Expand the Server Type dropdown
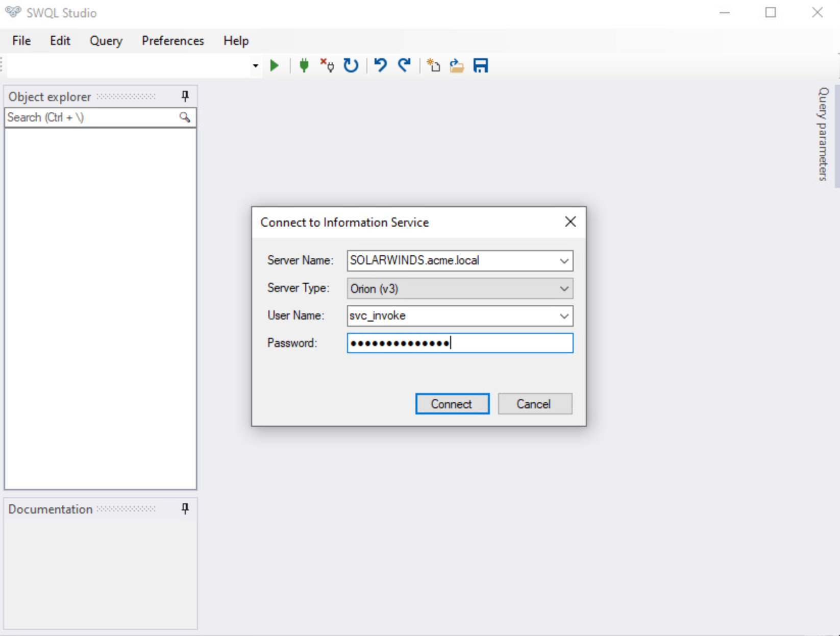This screenshot has width=840, height=636. (x=564, y=288)
